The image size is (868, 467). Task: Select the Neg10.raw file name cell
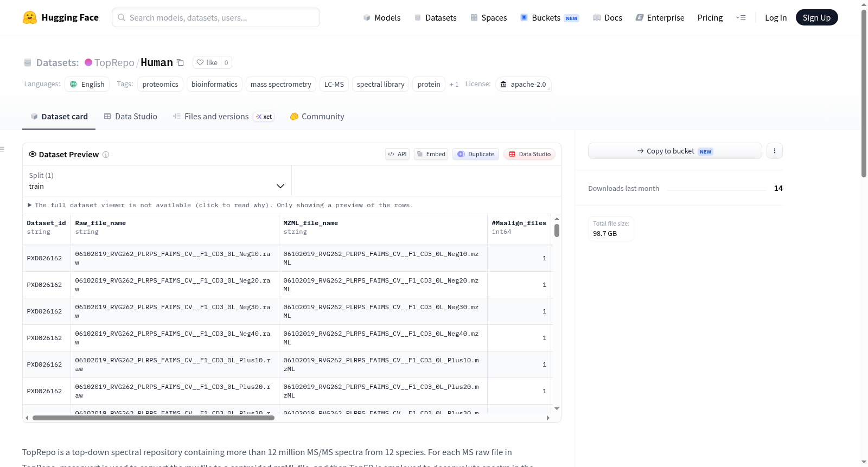click(175, 258)
